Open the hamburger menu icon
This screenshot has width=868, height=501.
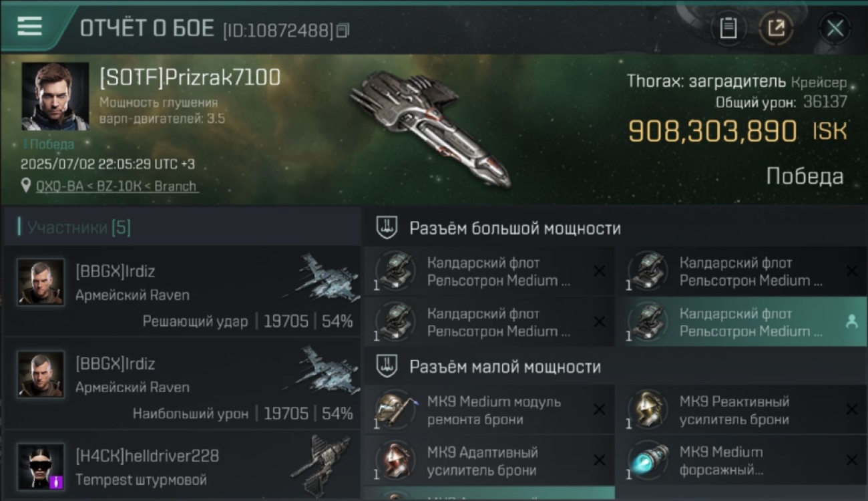point(29,26)
